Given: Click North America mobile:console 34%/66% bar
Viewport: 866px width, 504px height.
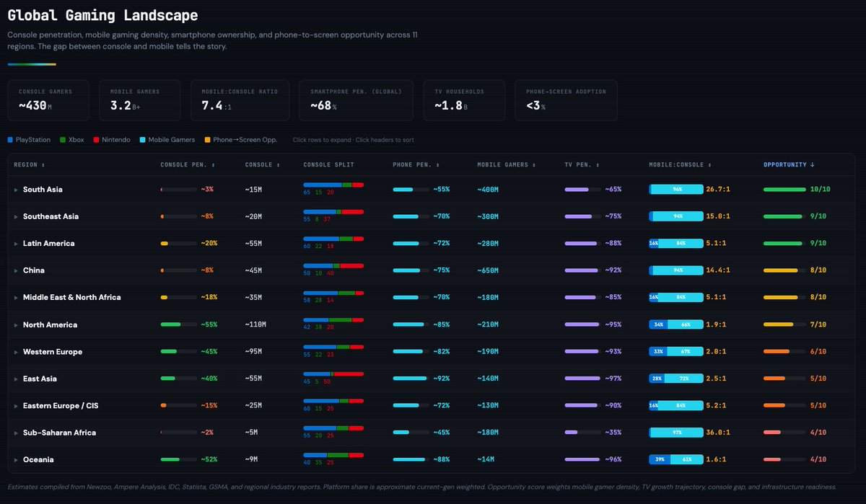Looking at the screenshot, I should pyautogui.click(x=676, y=324).
